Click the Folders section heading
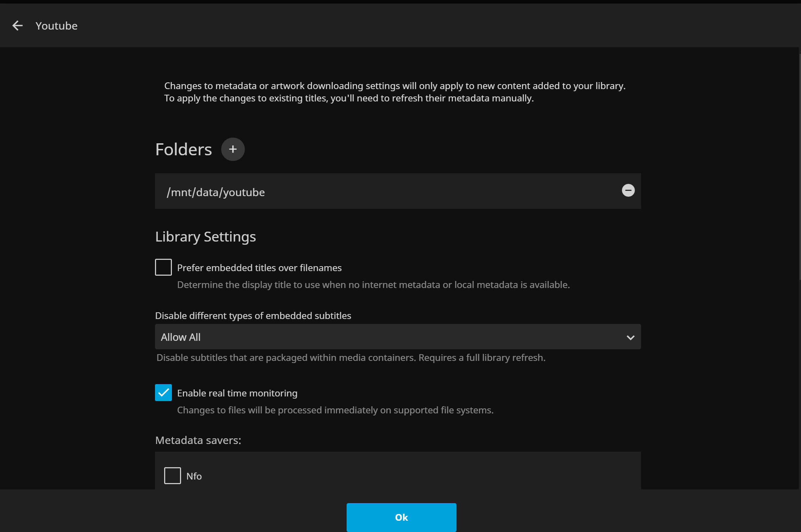This screenshot has width=801, height=532. point(184,150)
